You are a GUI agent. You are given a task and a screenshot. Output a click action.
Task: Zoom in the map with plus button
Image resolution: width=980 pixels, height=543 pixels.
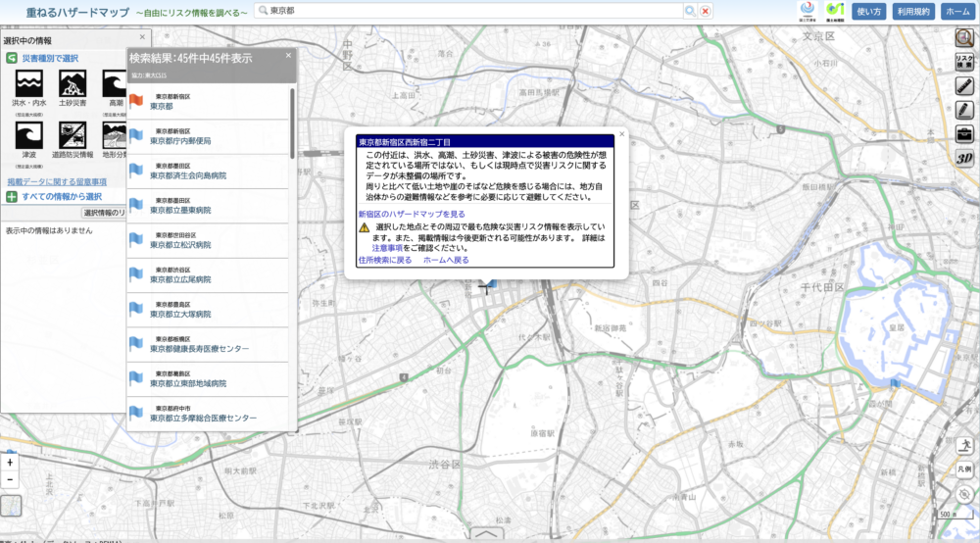(x=10, y=463)
